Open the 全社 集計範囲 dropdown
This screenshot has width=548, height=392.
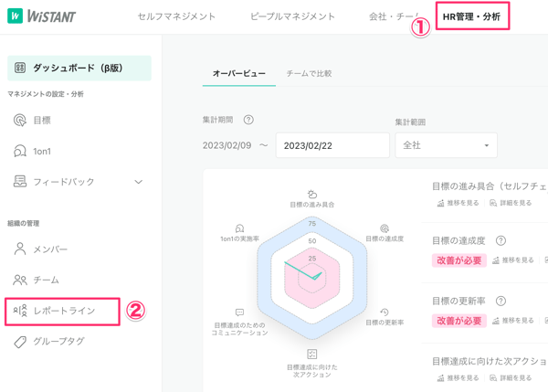[x=446, y=145]
